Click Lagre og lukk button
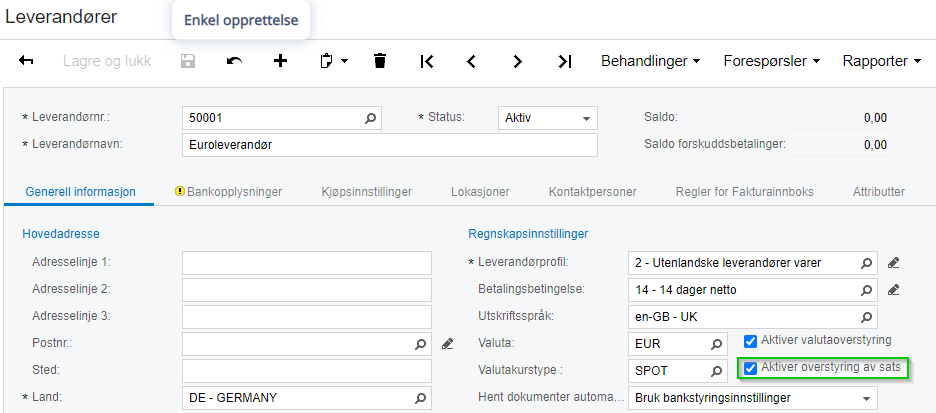Screen dimensions: 936x413 [107, 61]
